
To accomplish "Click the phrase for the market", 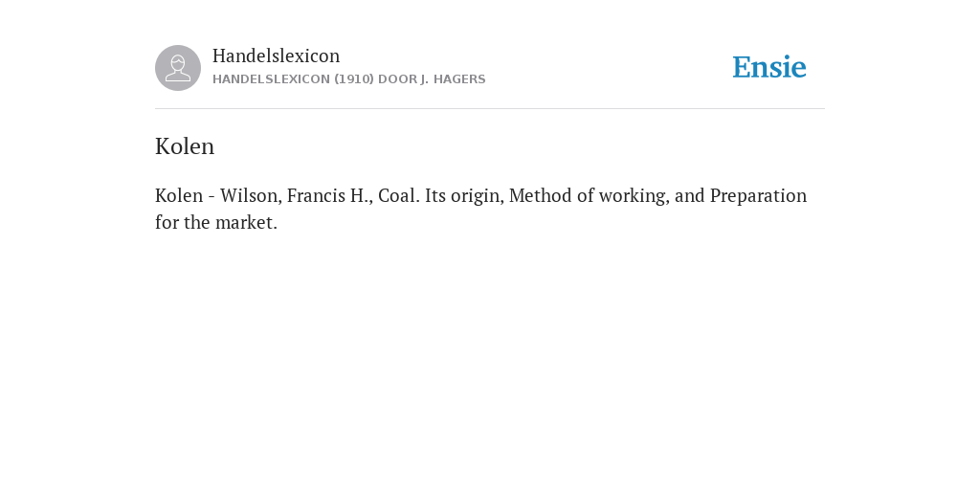I will tap(216, 222).
